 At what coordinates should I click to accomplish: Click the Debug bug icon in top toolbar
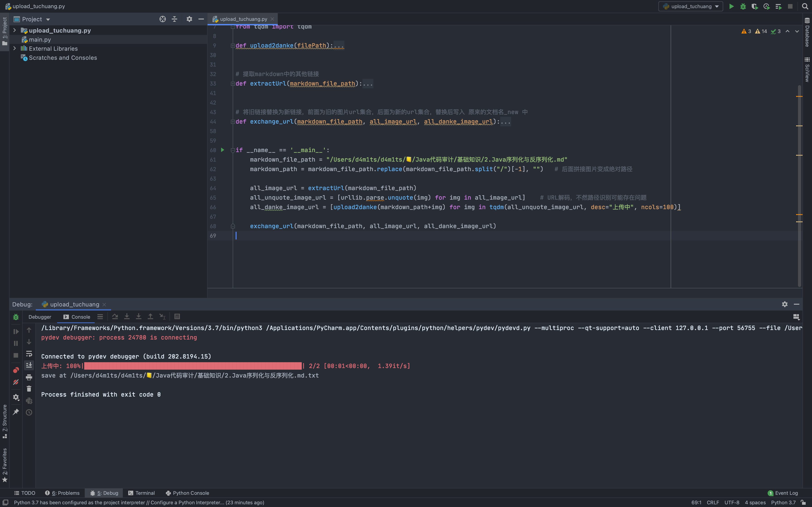click(743, 6)
